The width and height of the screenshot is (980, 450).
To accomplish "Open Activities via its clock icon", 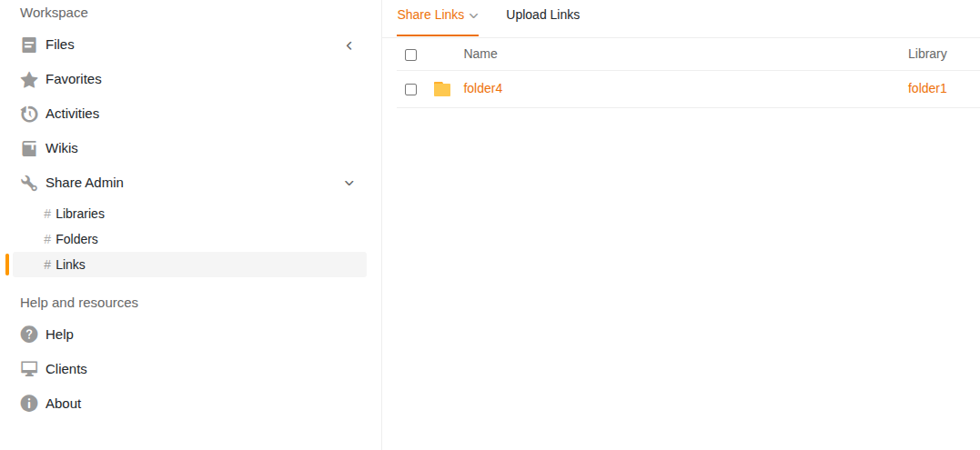I will point(29,115).
